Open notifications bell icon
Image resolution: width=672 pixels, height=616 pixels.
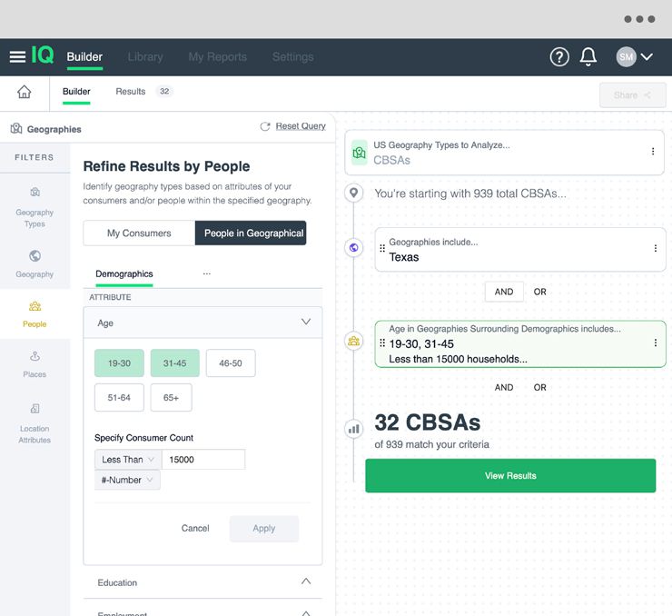pyautogui.click(x=588, y=56)
